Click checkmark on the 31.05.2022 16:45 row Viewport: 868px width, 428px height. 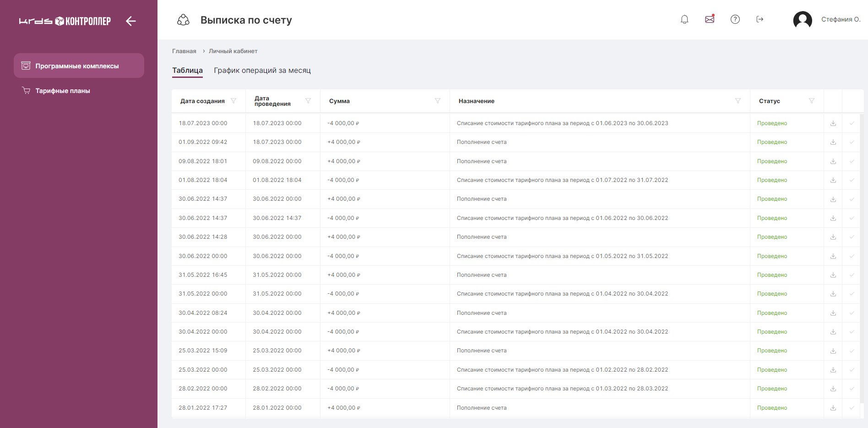click(x=852, y=275)
